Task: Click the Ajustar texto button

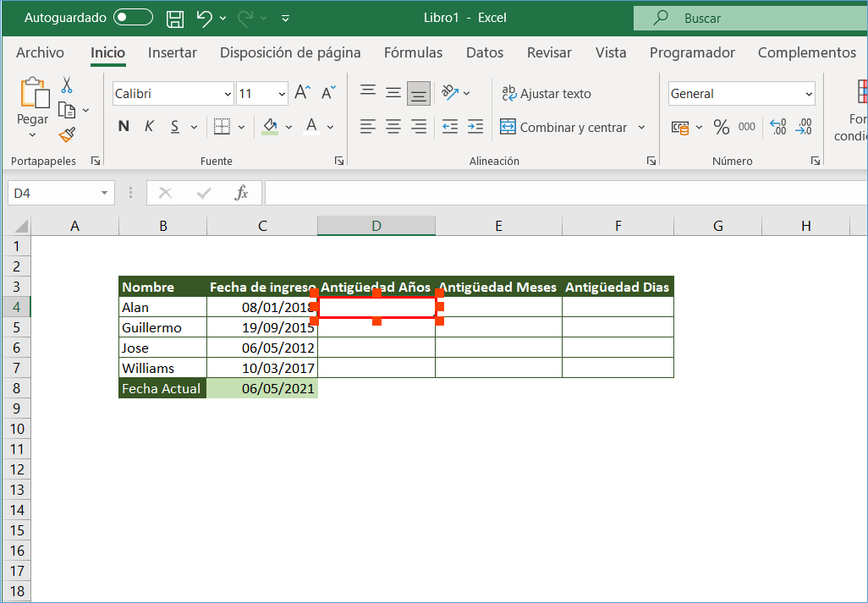Action: (547, 94)
